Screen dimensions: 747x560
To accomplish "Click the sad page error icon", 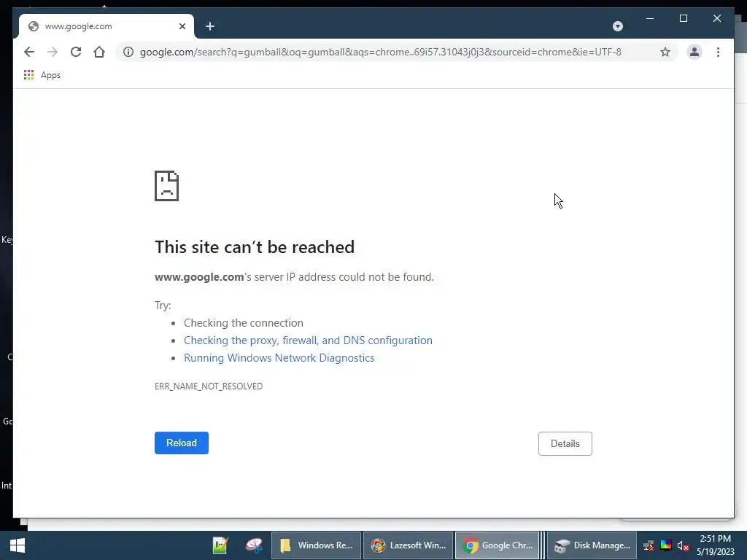I will tap(167, 186).
